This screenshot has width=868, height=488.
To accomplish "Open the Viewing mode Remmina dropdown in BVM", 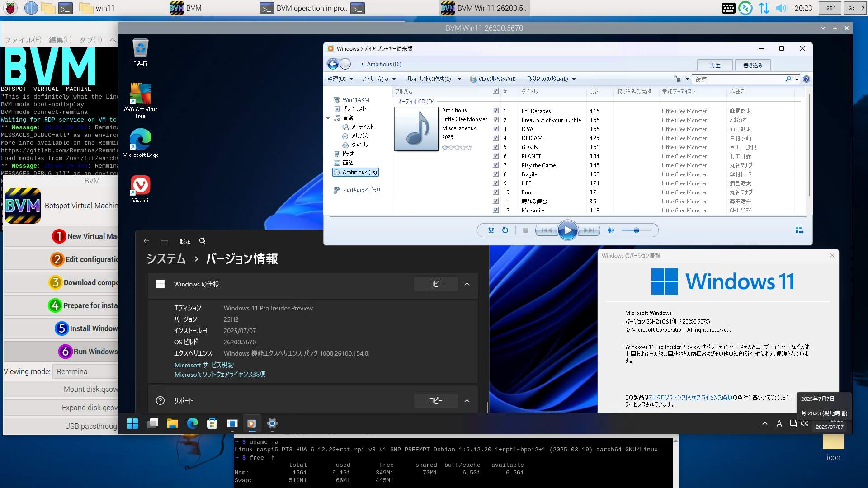I will click(x=85, y=371).
